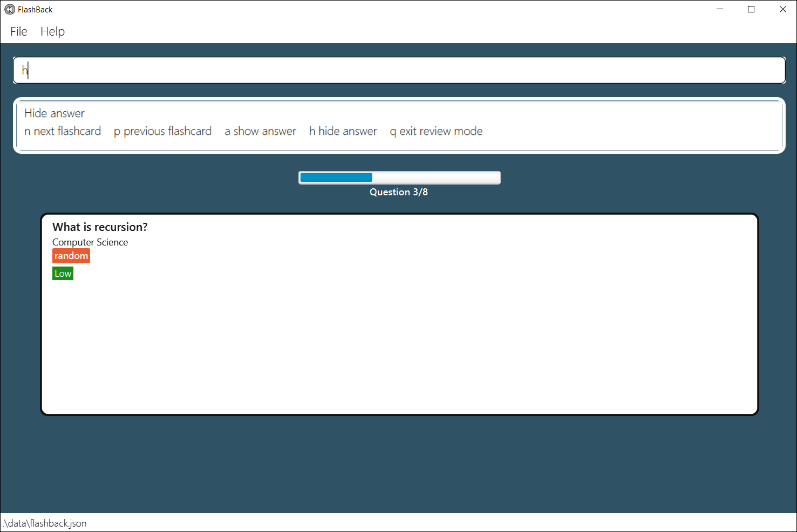The height and width of the screenshot is (532, 797).
Task: Choose q exit review mode command
Action: click(x=436, y=131)
